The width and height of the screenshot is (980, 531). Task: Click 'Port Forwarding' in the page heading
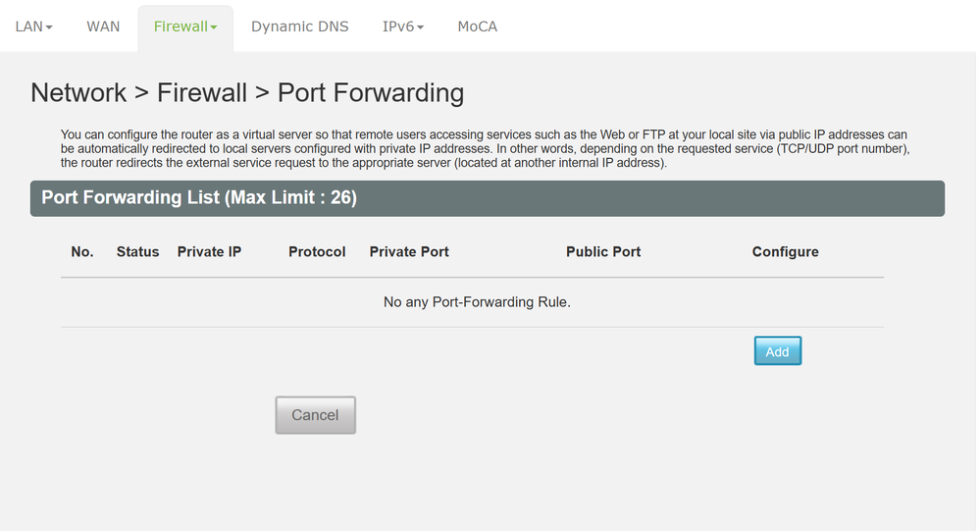coord(371,93)
